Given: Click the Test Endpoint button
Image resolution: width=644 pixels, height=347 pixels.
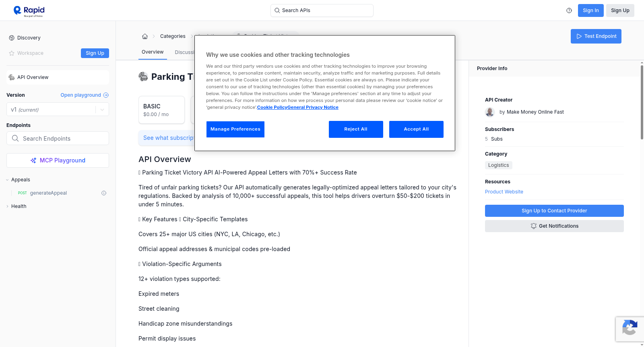Looking at the screenshot, I should pos(596,36).
